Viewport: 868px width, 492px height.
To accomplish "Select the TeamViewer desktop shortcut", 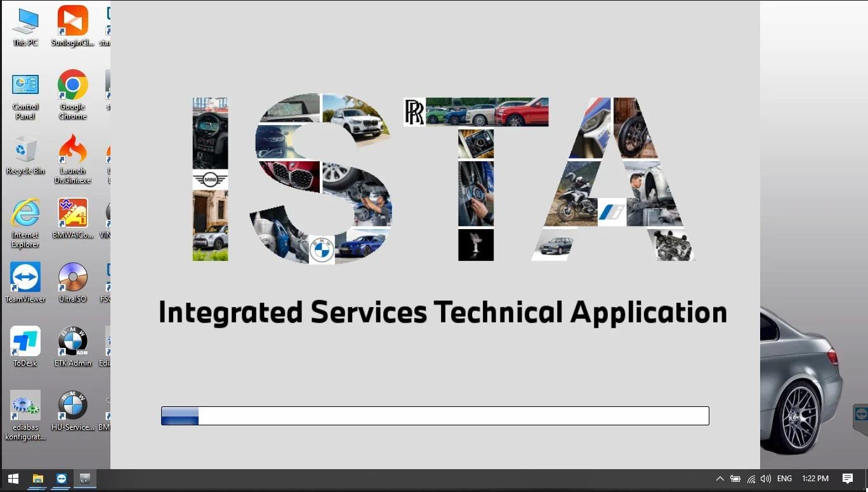I will pyautogui.click(x=25, y=283).
